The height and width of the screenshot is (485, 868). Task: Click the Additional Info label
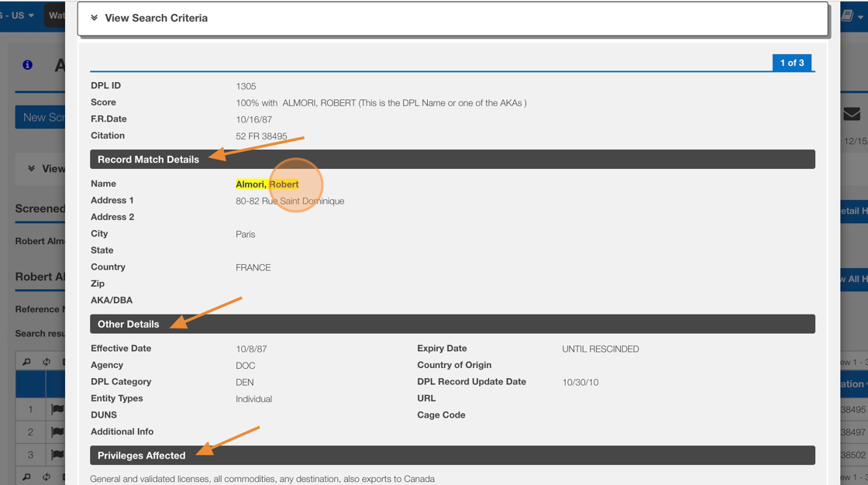click(x=122, y=432)
